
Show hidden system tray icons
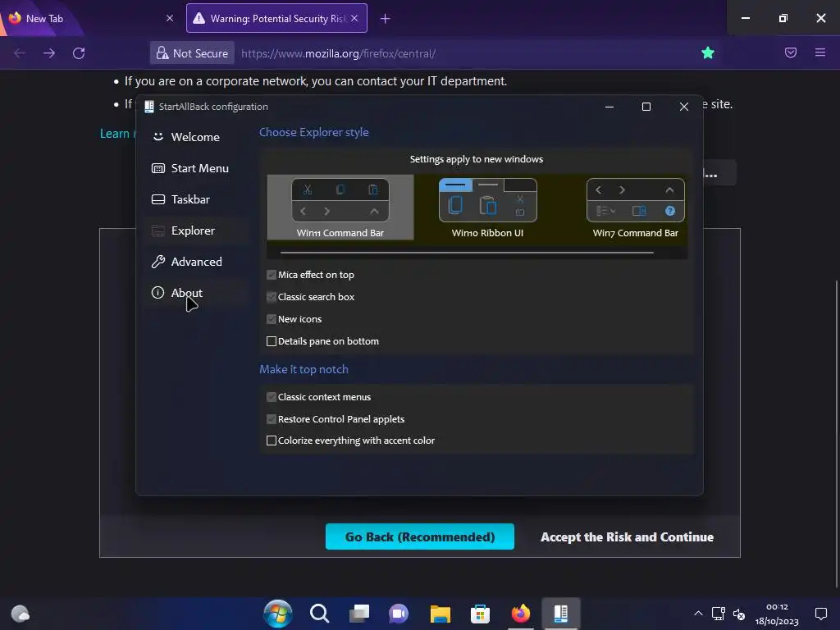pyautogui.click(x=698, y=614)
